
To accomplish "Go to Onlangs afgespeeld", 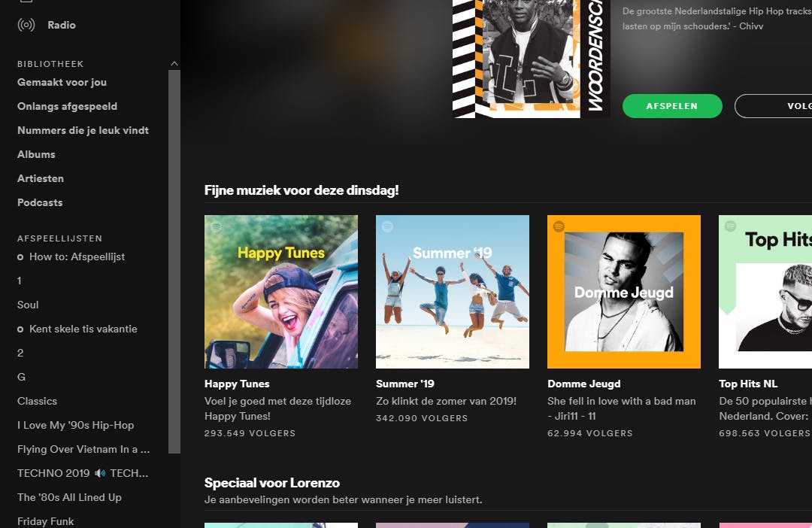I will pos(68,106).
